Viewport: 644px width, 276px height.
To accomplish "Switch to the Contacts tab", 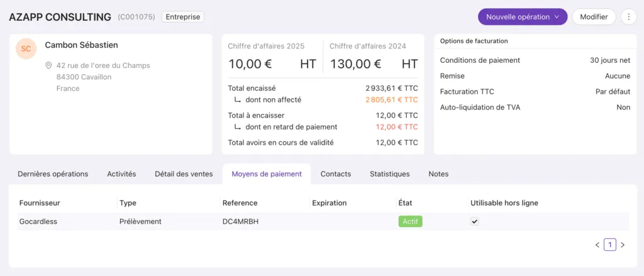I will 336,174.
